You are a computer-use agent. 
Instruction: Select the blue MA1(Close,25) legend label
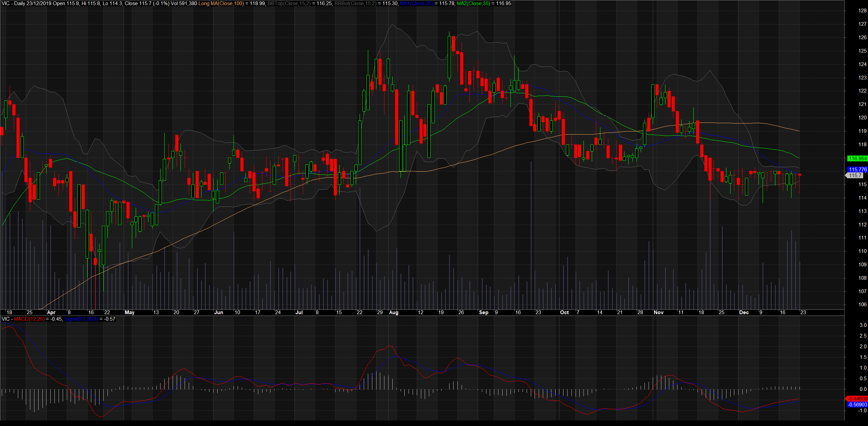click(x=416, y=3)
